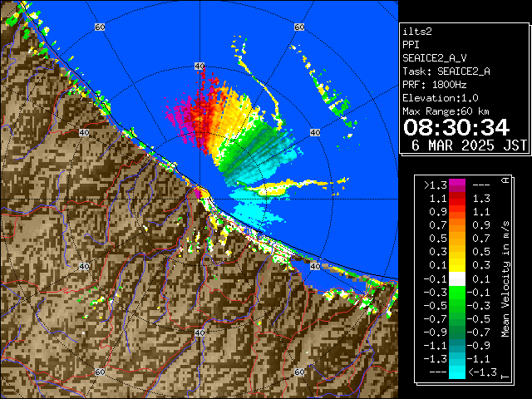Click the 'Mean Velocity in m/s' legend title

click(505, 279)
